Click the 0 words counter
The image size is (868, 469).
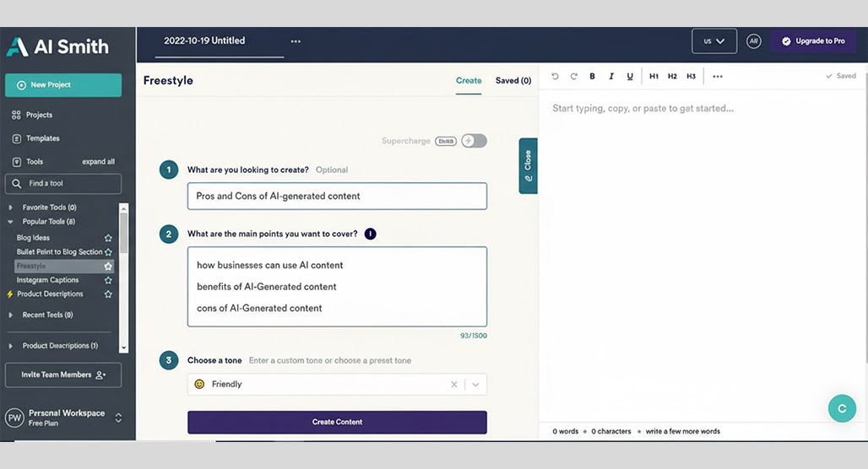click(x=565, y=431)
